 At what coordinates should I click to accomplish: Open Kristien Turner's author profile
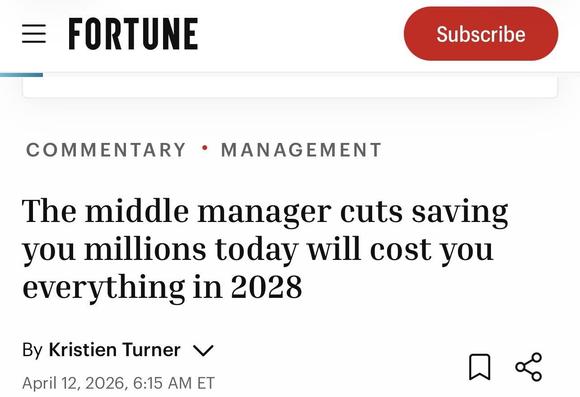pos(115,350)
